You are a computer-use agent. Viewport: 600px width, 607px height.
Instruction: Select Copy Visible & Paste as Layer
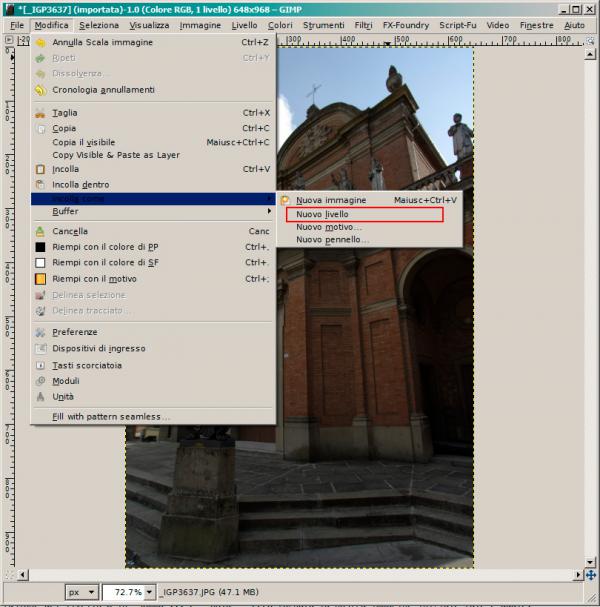coord(152,155)
